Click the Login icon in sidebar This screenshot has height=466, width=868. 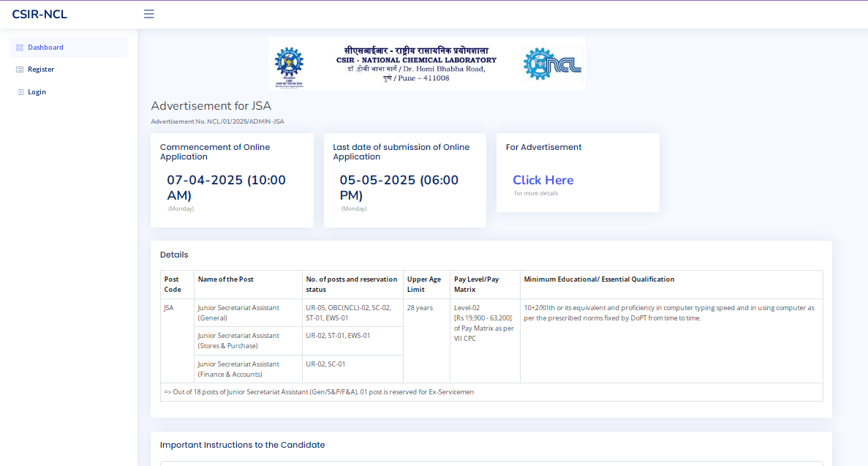(20, 92)
